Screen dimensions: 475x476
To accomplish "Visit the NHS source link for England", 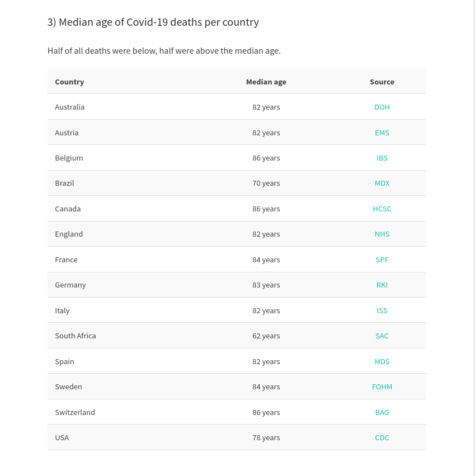I will (x=382, y=234).
